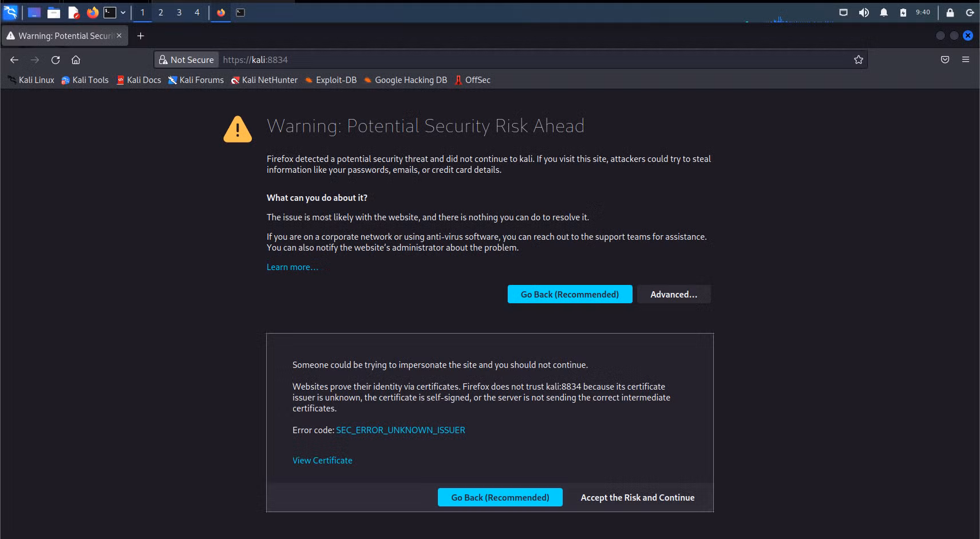Image resolution: width=980 pixels, height=539 pixels.
Task: Click the lower Go Back (Recommended) button
Action: coord(500,497)
